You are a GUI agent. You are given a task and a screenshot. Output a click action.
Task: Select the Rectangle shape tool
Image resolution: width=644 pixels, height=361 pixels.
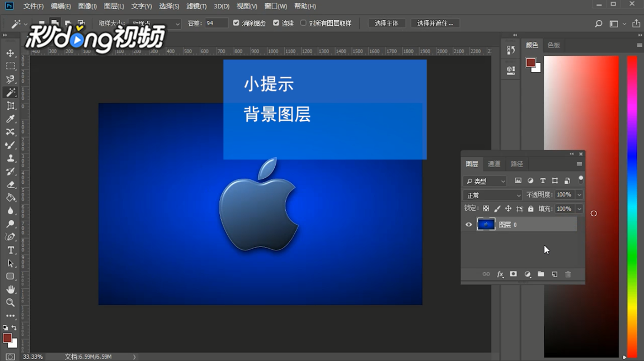tap(10, 277)
